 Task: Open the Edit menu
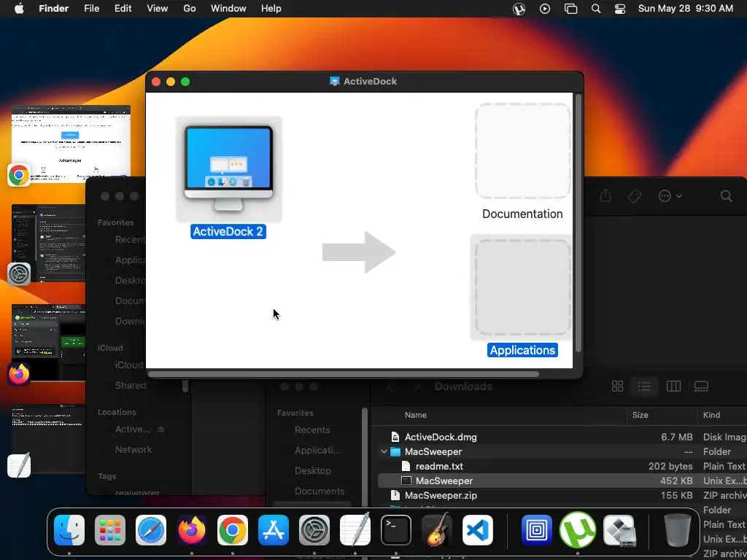[123, 9]
